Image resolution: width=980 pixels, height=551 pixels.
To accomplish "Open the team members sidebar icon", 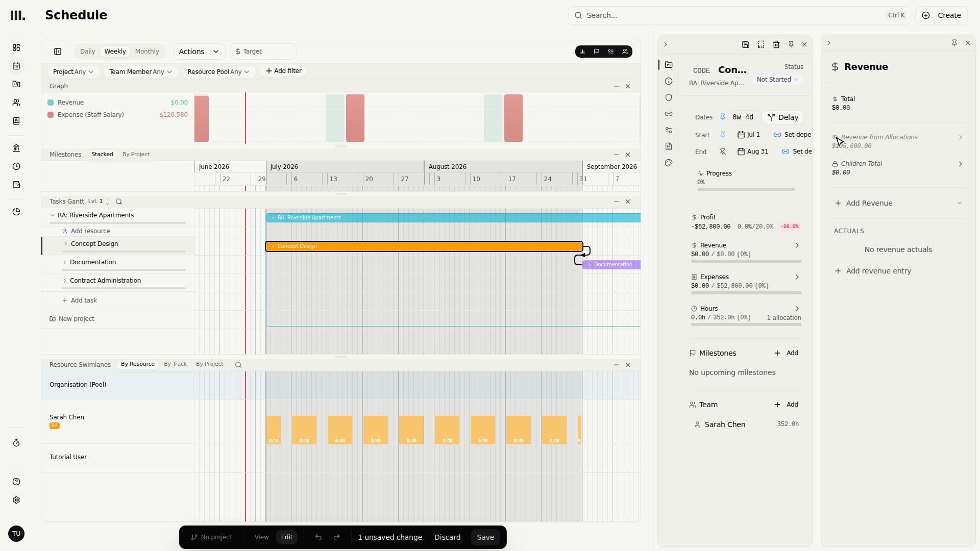I will (x=16, y=103).
